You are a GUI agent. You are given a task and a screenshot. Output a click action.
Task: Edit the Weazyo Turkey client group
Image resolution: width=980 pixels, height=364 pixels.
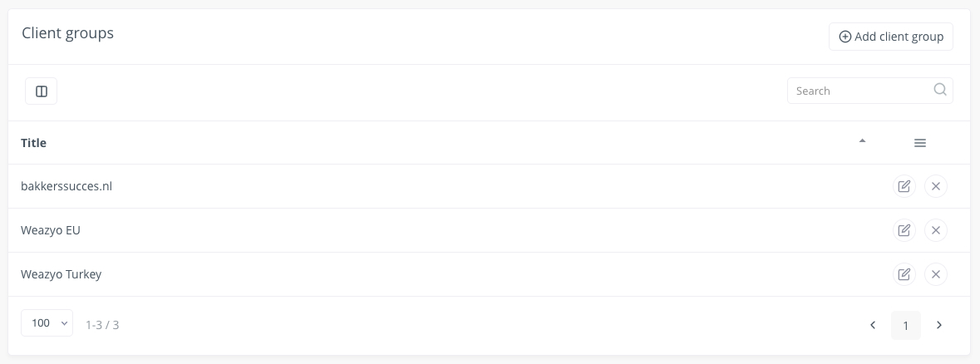click(904, 273)
